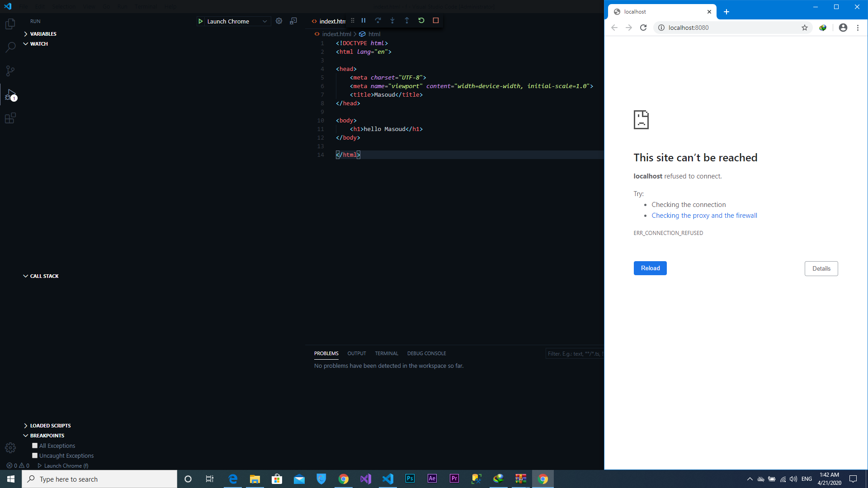This screenshot has width=868, height=488.
Task: Open Chrome three-dot menu
Action: point(858,28)
